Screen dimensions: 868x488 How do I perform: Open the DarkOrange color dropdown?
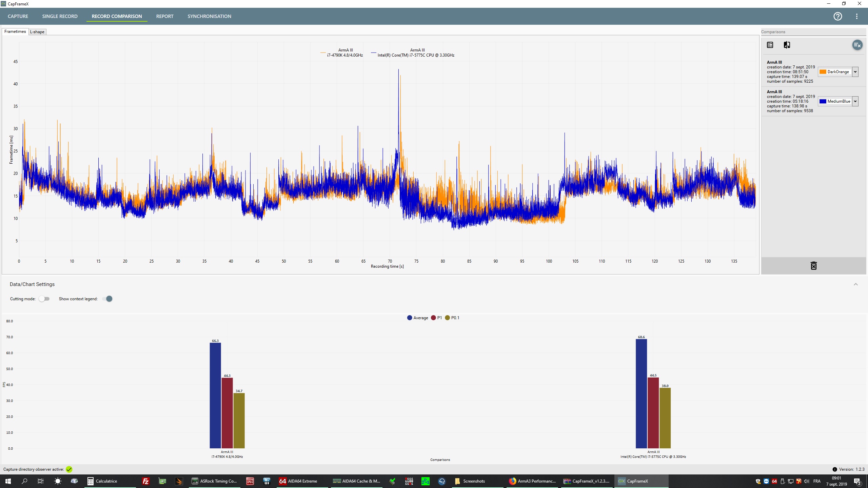[x=855, y=72]
